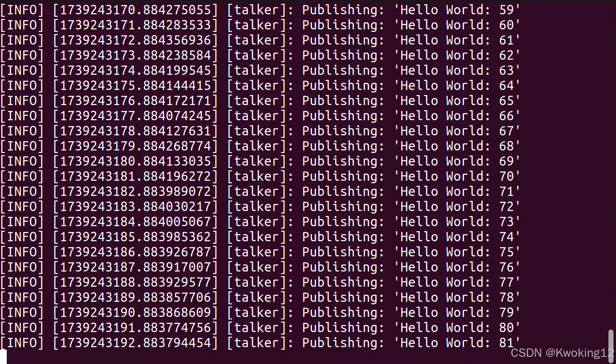Click the terminal cursor block at bottom
616x364 pixels.
click(3, 357)
